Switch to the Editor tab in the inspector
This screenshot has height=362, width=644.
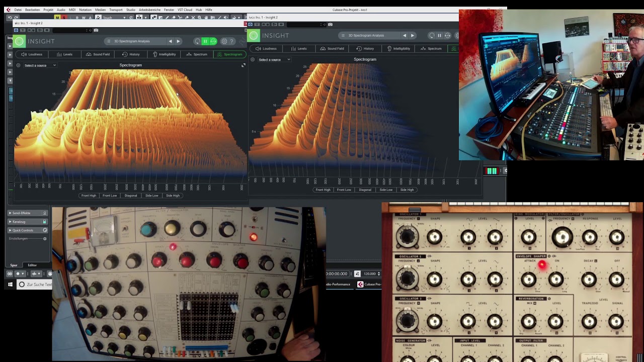32,265
